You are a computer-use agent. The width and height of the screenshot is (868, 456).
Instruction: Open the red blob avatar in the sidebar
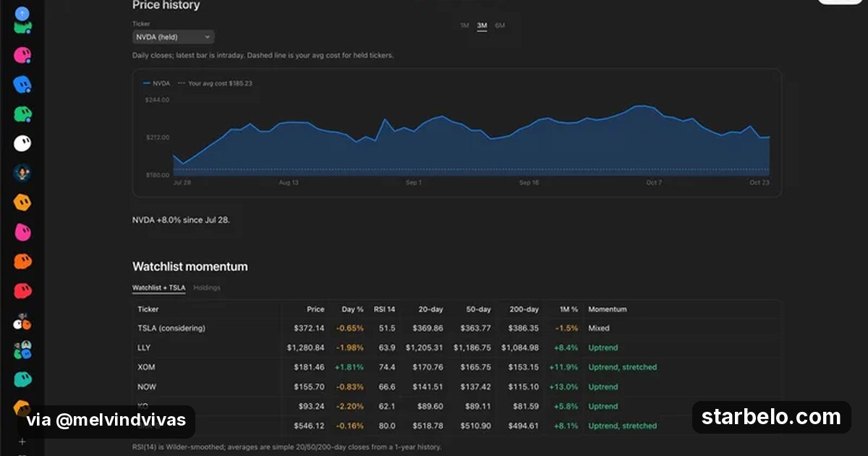(x=22, y=291)
